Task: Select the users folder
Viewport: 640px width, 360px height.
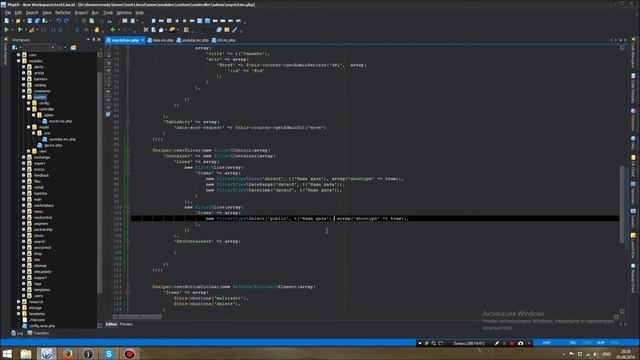Action: pos(38,296)
